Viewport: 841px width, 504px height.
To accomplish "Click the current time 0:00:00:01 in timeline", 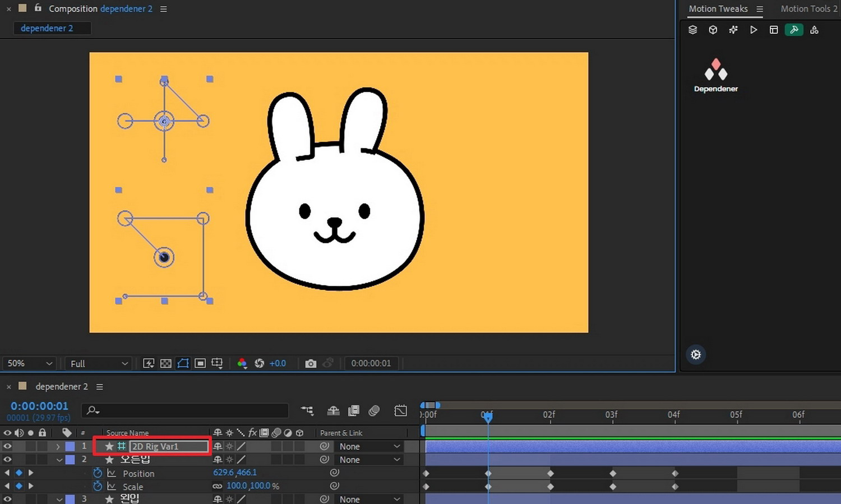I will click(x=39, y=406).
